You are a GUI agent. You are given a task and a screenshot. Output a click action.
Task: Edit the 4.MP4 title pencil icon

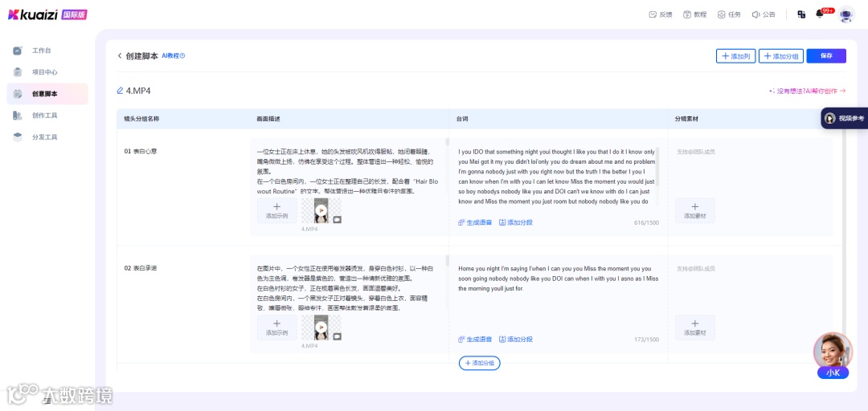[120, 91]
